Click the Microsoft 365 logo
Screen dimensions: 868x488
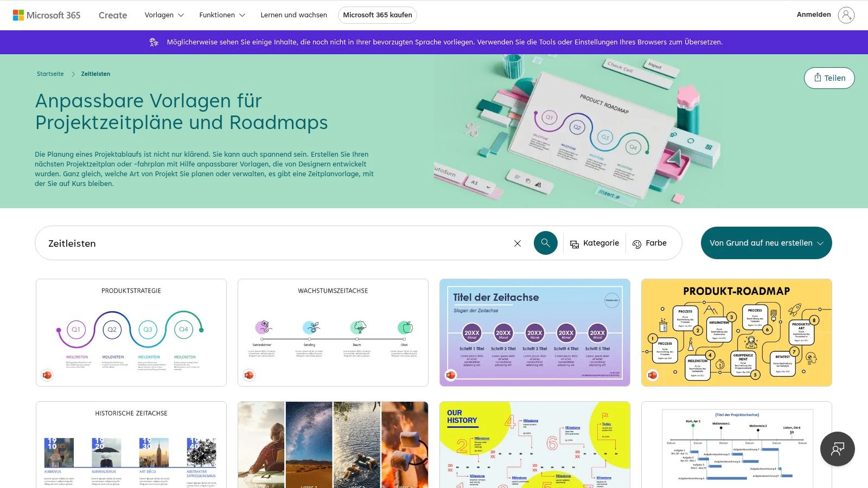(x=47, y=15)
